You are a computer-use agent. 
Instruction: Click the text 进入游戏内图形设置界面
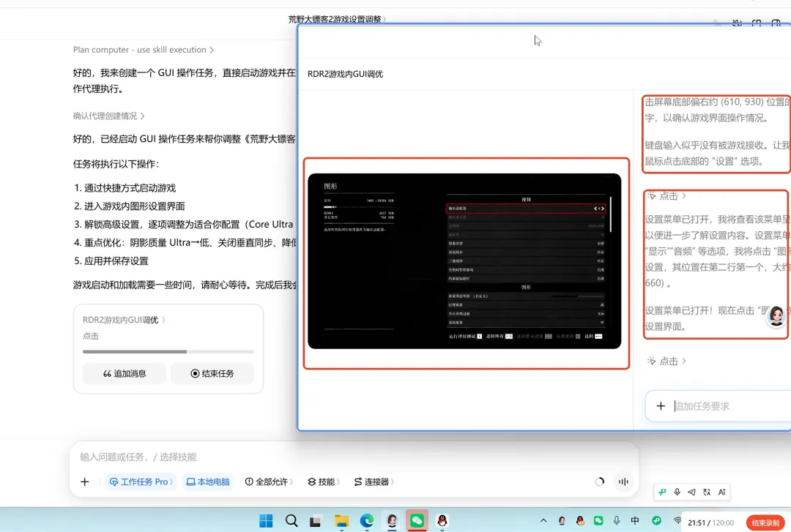[x=134, y=206]
